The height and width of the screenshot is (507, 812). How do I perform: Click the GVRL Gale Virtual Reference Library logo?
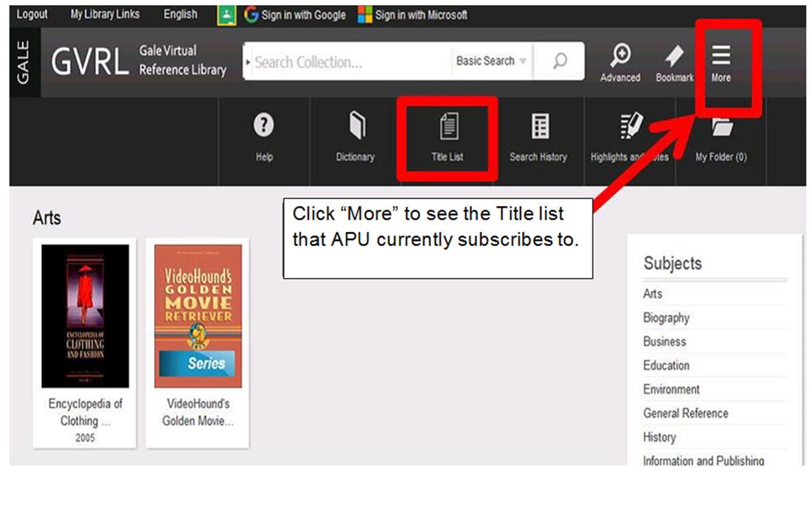139,61
